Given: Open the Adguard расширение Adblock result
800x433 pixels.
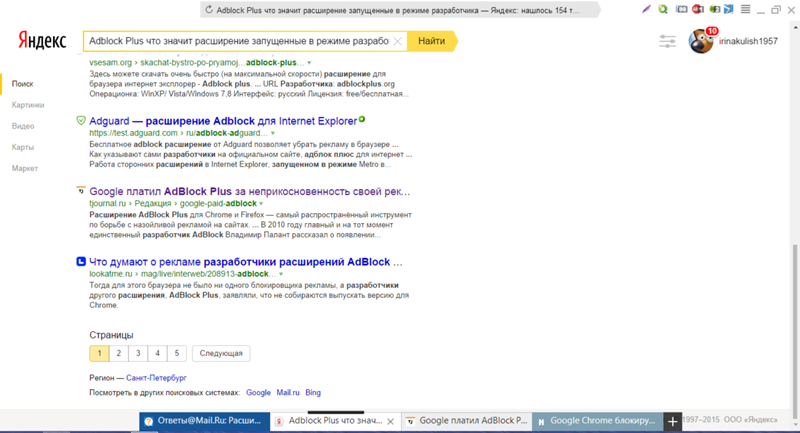Looking at the screenshot, I should pyautogui.click(x=223, y=121).
